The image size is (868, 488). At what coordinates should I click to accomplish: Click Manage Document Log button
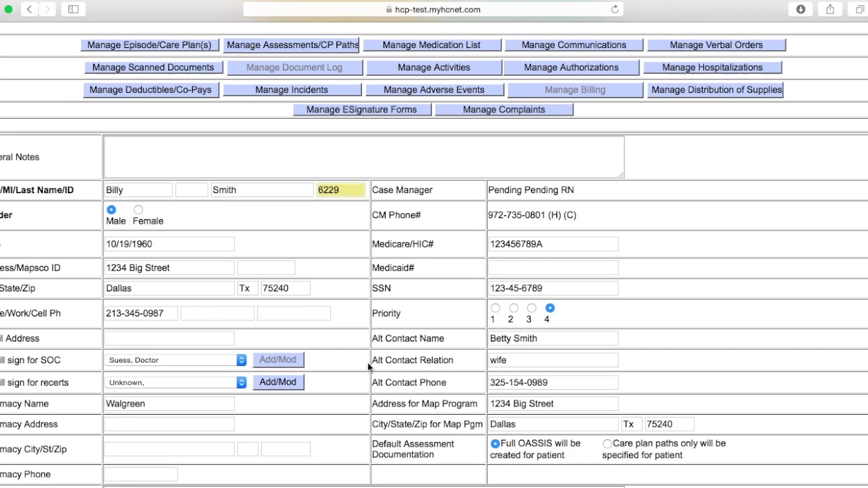pyautogui.click(x=294, y=67)
